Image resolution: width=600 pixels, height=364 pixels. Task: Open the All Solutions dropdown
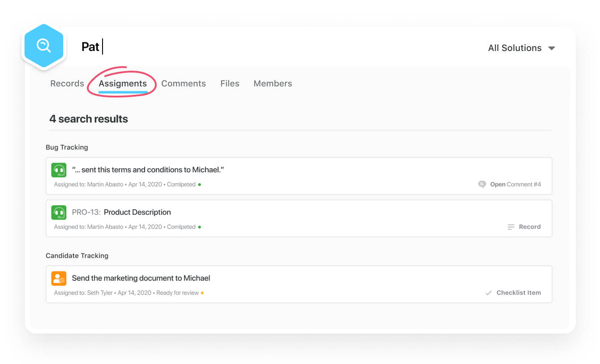tap(521, 48)
